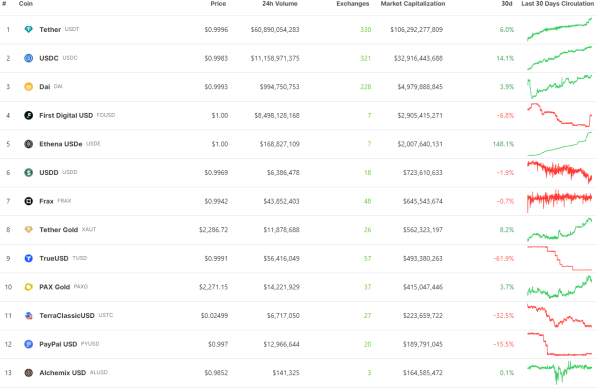The image size is (600, 388).
Task: Sort by the Exchanges column header
Action: pos(353,3)
